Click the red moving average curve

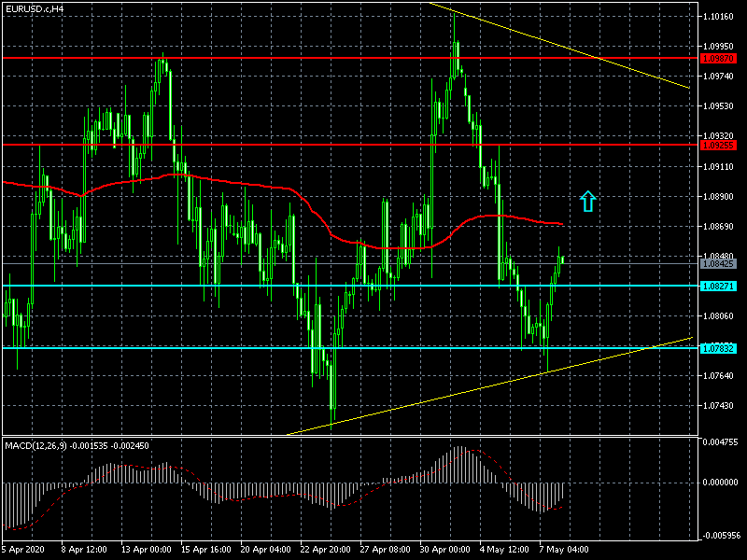click(x=233, y=180)
